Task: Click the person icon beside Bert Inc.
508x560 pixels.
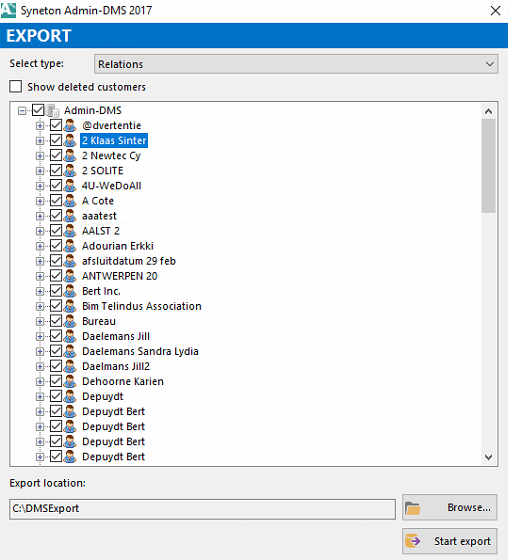Action: (x=70, y=291)
